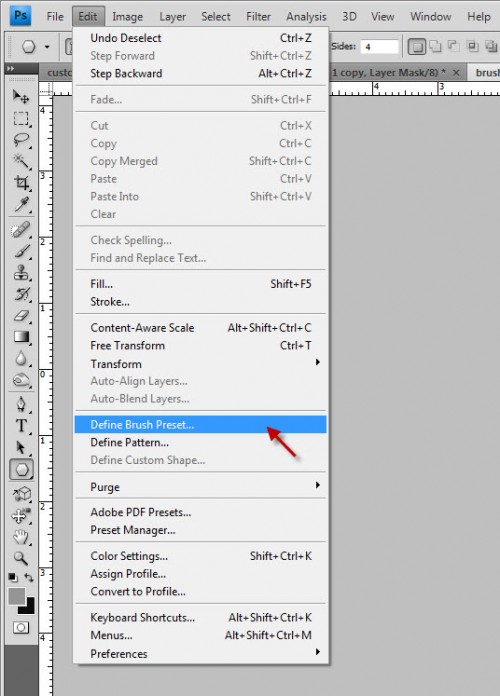The height and width of the screenshot is (696, 500).
Task: Select the Lasso tool
Action: 20,140
